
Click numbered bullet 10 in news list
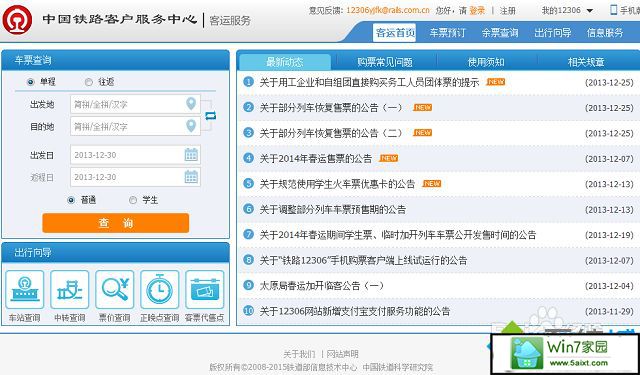click(248, 311)
